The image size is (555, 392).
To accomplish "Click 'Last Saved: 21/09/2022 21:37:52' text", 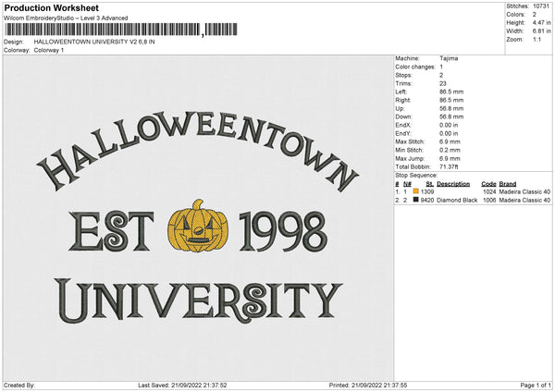I will pyautogui.click(x=182, y=386).
